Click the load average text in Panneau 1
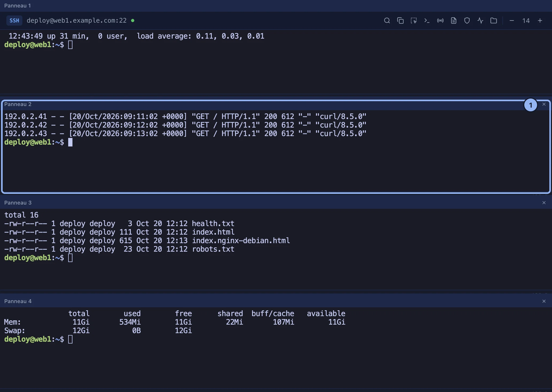Image resolution: width=552 pixels, height=392 pixels. pos(200,36)
